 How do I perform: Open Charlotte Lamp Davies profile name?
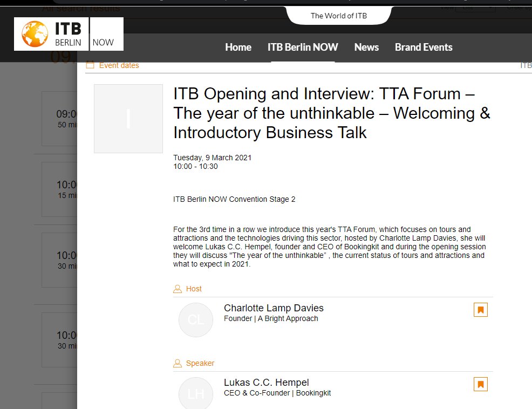coord(274,308)
